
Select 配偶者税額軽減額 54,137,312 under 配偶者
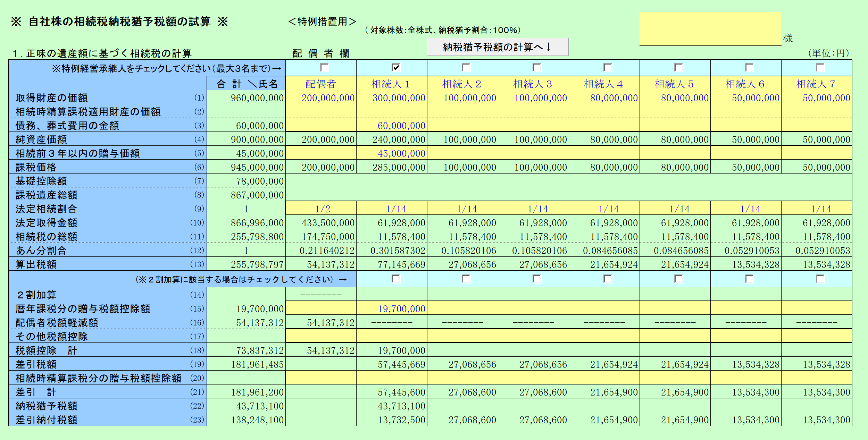pos(321,322)
